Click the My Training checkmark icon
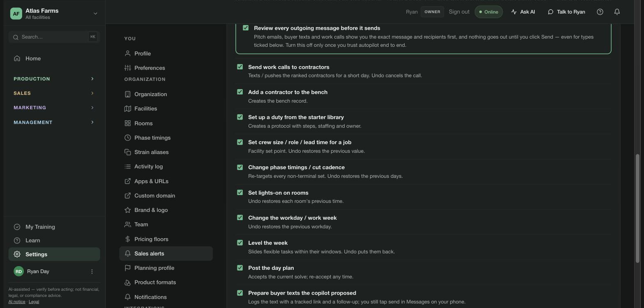644x308 pixels. tap(17, 227)
